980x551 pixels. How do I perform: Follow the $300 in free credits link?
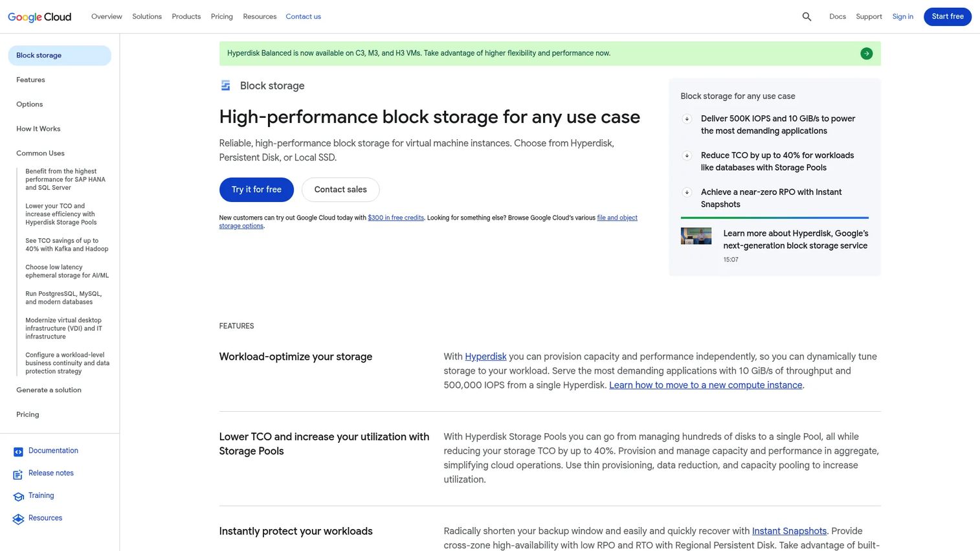coord(396,218)
